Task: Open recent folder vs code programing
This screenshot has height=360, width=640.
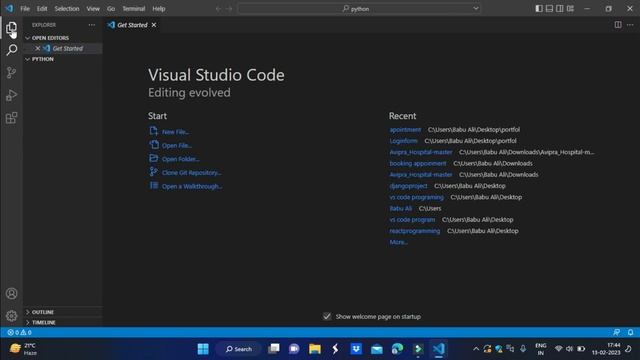Action: click(x=416, y=197)
